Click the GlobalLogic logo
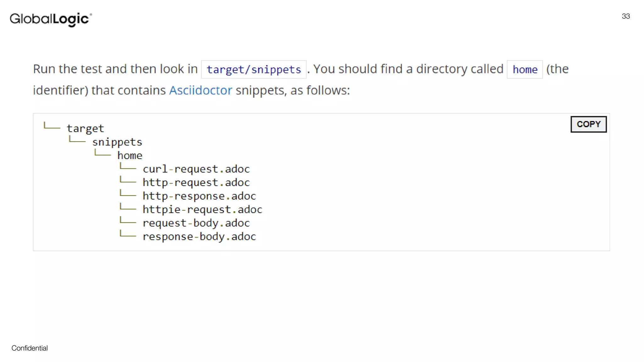 coord(51,19)
